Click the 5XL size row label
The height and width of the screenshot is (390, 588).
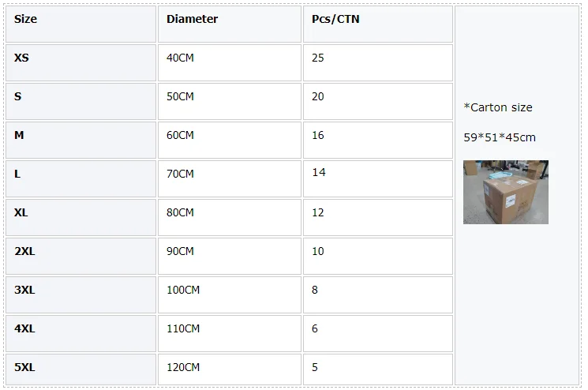[24, 367]
